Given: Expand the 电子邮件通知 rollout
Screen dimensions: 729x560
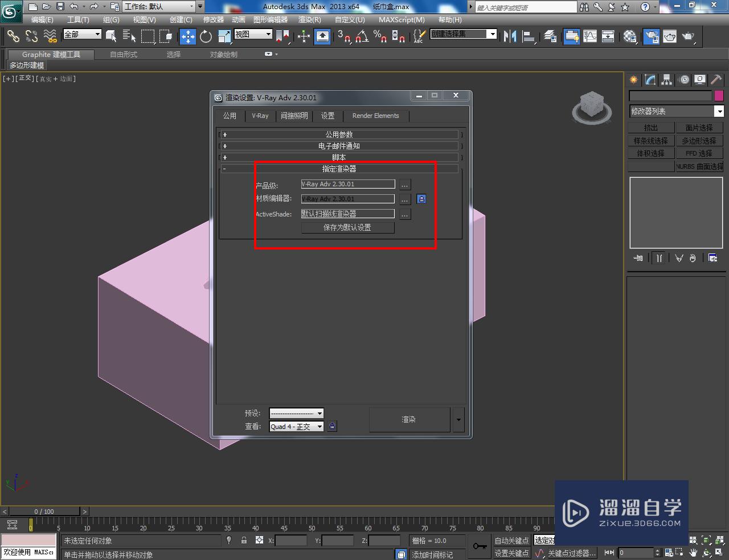Looking at the screenshot, I should tap(339, 146).
